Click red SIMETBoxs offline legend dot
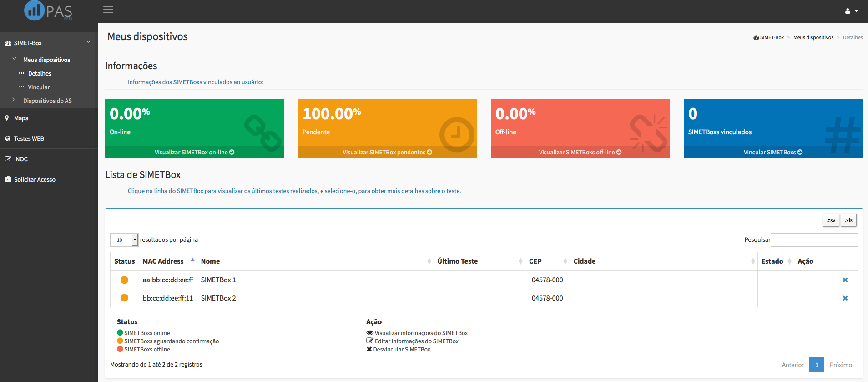The image size is (868, 382). pos(120,349)
